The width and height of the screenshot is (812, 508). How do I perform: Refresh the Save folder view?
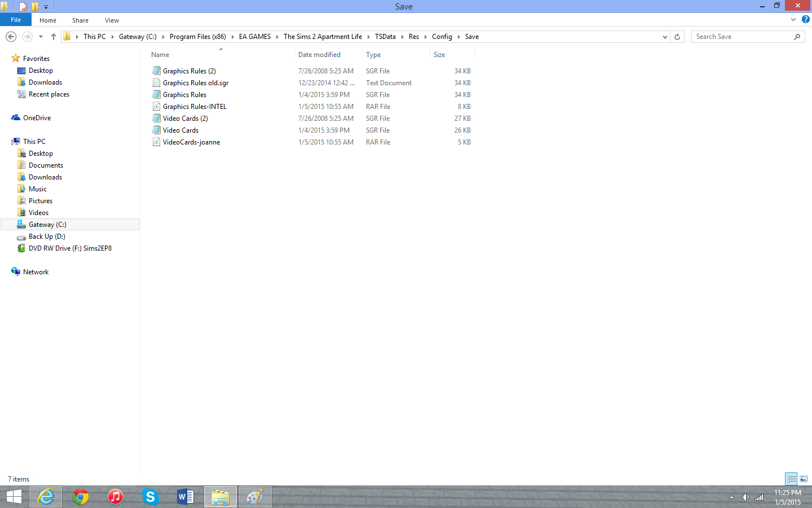click(677, 37)
